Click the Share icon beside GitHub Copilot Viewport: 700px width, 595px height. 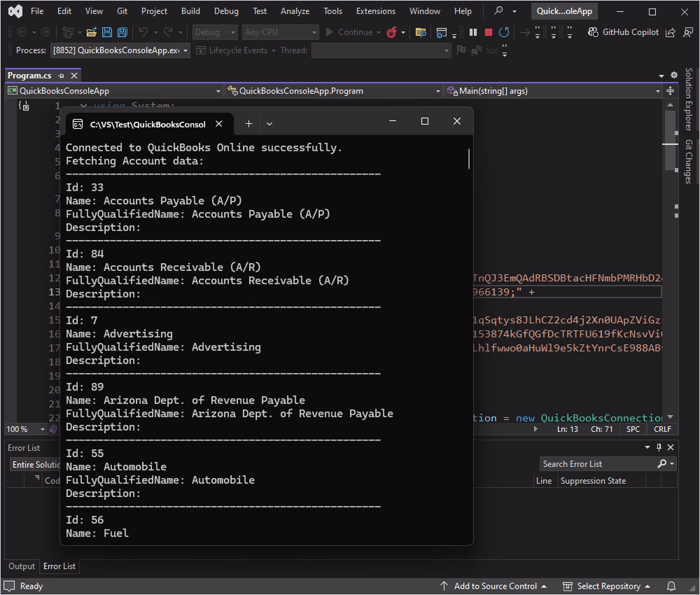670,32
